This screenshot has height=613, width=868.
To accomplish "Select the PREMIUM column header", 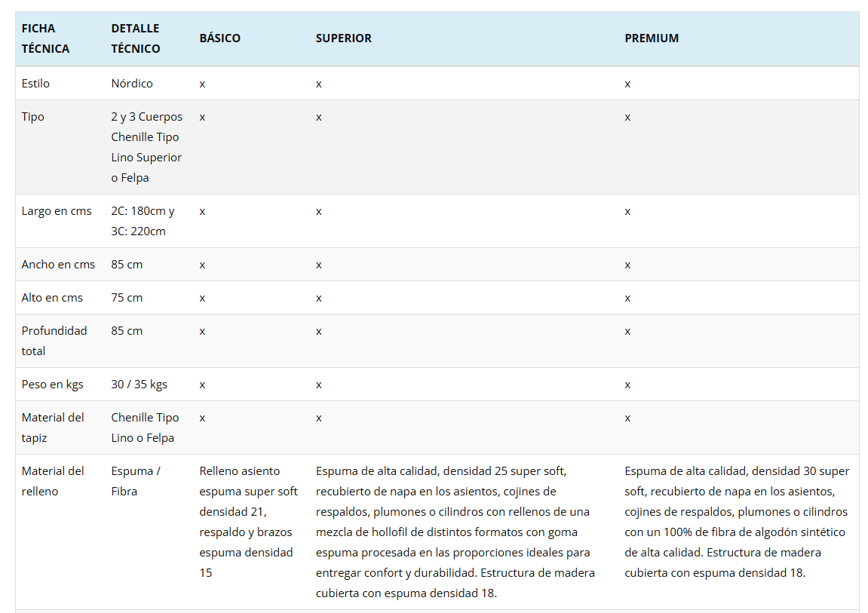I will pyautogui.click(x=651, y=38).
